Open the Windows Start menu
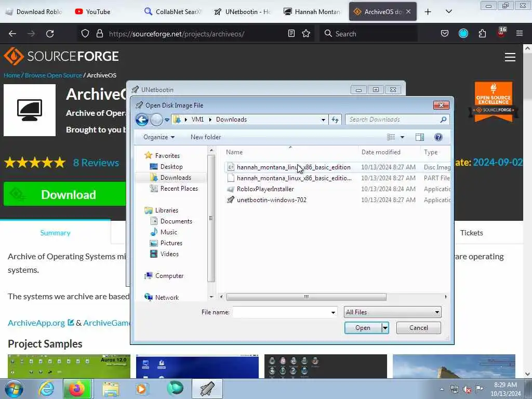532x399 pixels. [x=14, y=389]
